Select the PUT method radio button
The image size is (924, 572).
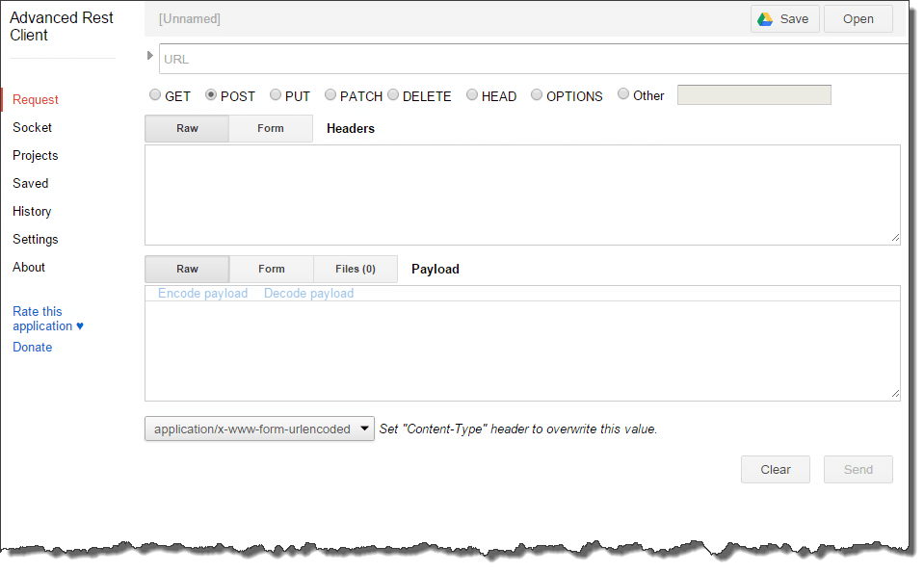[x=276, y=94]
